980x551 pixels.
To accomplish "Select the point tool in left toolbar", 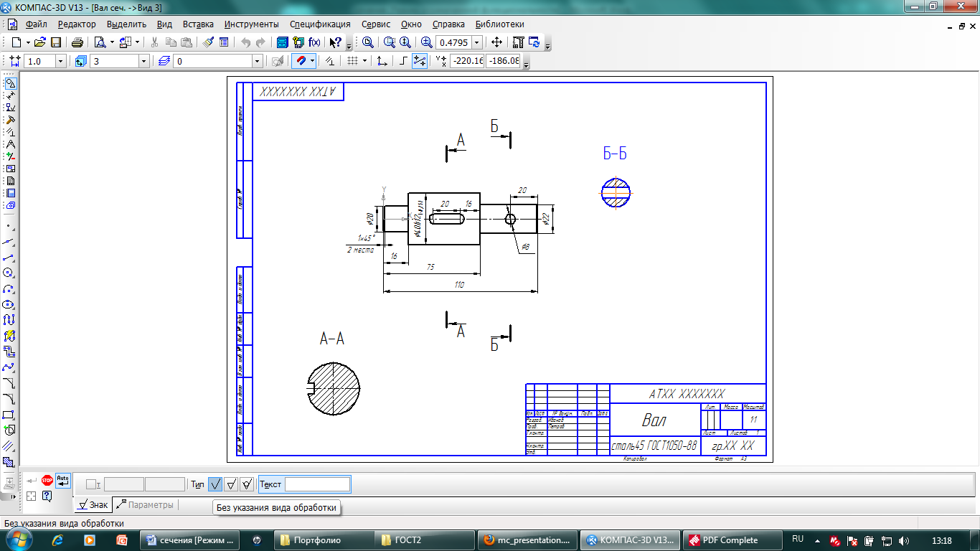I will 9,225.
